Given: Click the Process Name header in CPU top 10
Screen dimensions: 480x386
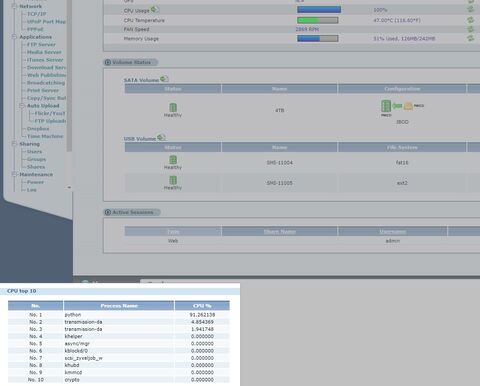Looking at the screenshot, I should tap(119, 306).
